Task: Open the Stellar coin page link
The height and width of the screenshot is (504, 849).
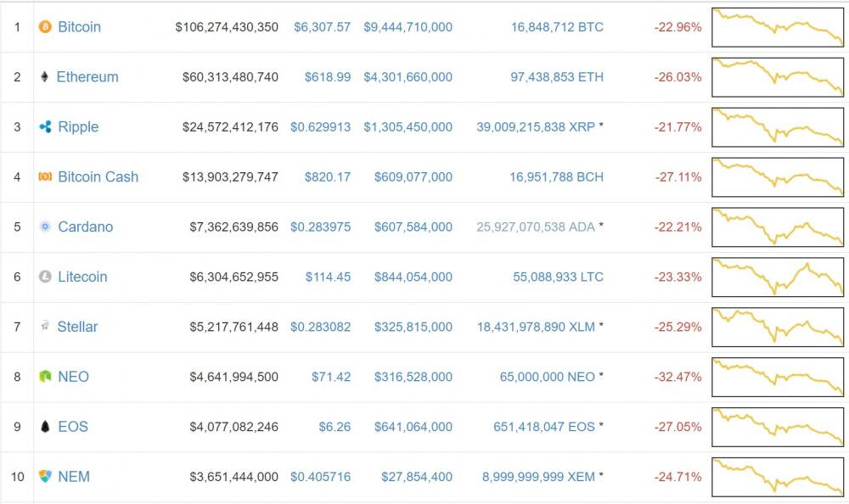Action: [77, 327]
